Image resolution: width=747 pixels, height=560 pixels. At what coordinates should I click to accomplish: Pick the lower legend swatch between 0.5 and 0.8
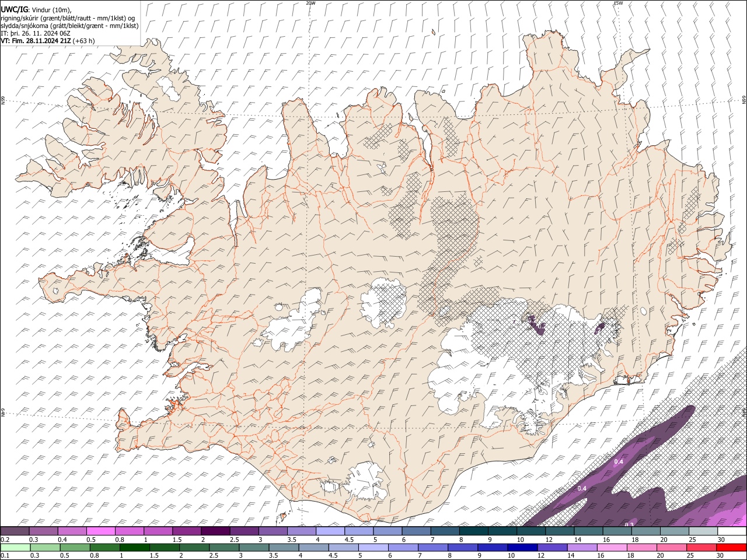click(x=75, y=547)
